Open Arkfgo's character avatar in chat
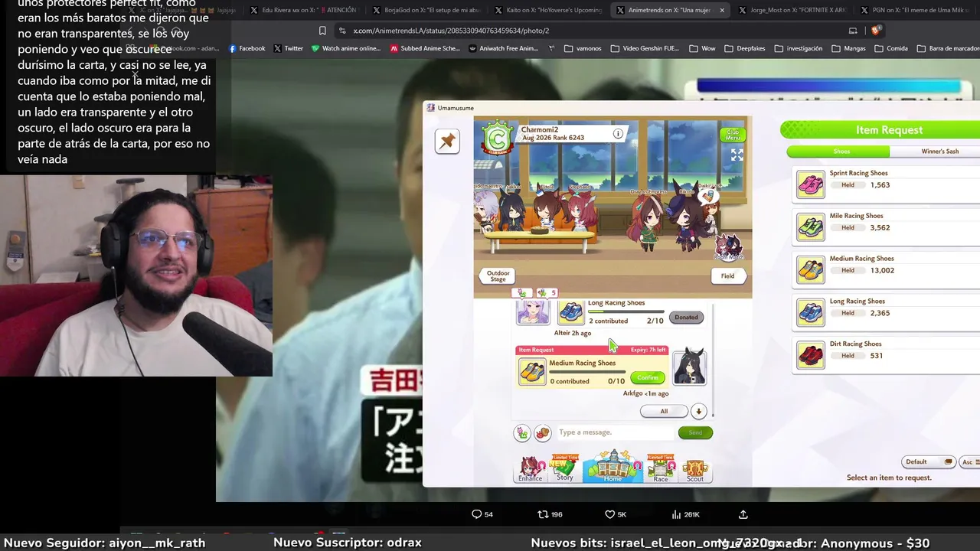The width and height of the screenshot is (980, 551). tap(689, 369)
